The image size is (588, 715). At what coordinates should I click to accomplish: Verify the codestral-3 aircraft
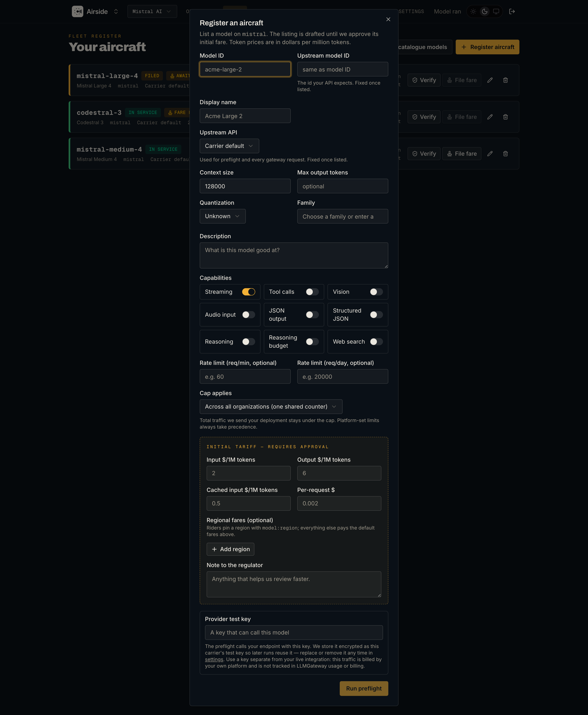pos(424,117)
